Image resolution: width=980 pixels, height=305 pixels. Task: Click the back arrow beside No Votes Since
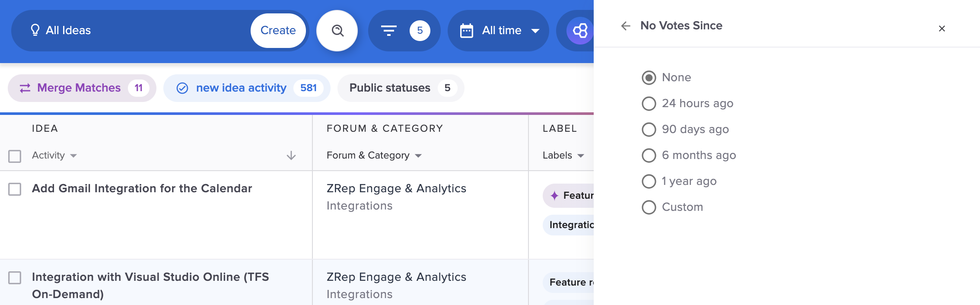pos(625,26)
